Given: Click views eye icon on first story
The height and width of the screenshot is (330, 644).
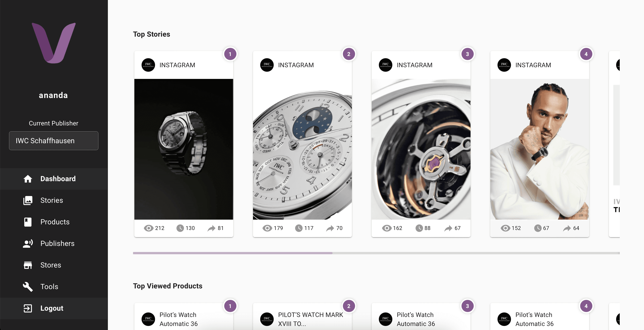Looking at the screenshot, I should [x=149, y=228].
